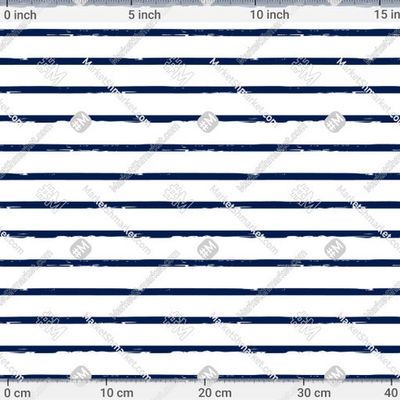Click the 0 cm ruler label
Image resolution: width=400 pixels, height=400 pixels.
tap(18, 393)
